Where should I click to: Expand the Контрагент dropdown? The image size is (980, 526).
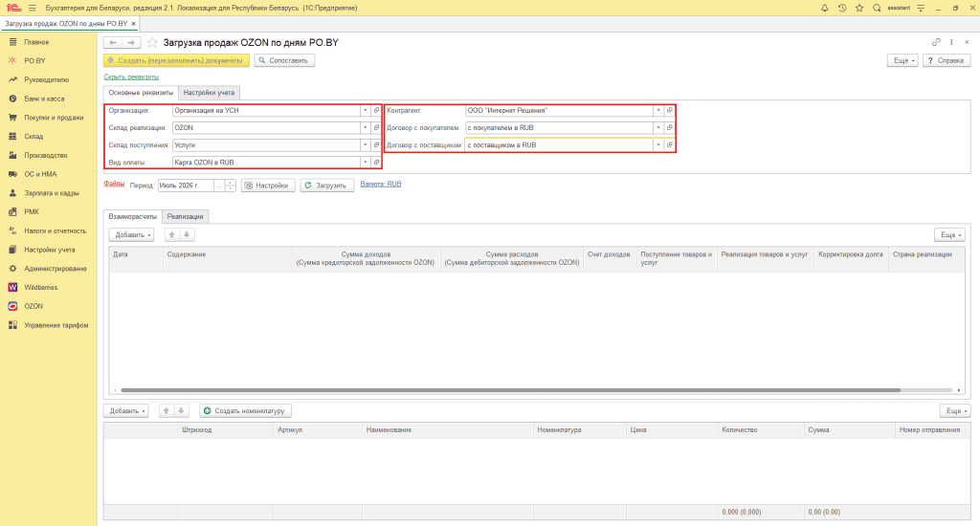658,111
